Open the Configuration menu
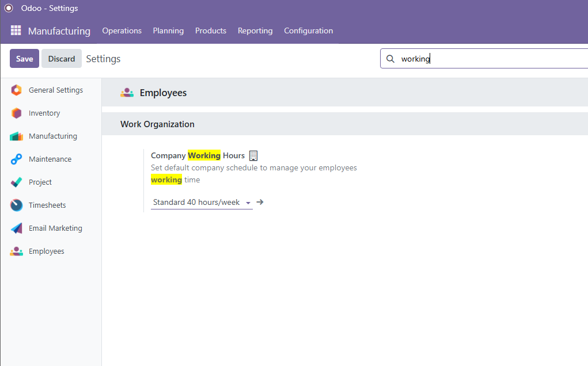The image size is (588, 366). tap(308, 31)
